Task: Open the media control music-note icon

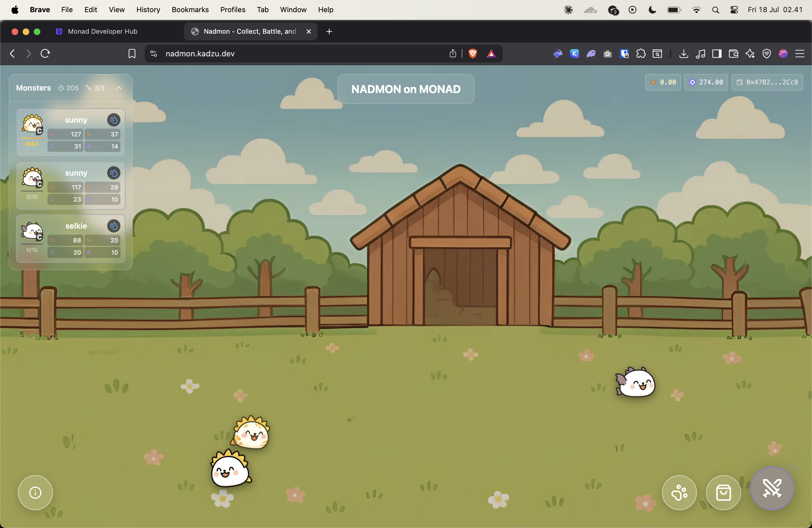Action: [x=700, y=54]
